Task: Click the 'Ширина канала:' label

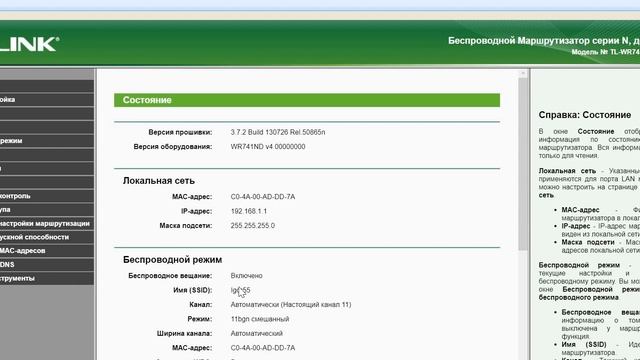Action: (x=184, y=333)
